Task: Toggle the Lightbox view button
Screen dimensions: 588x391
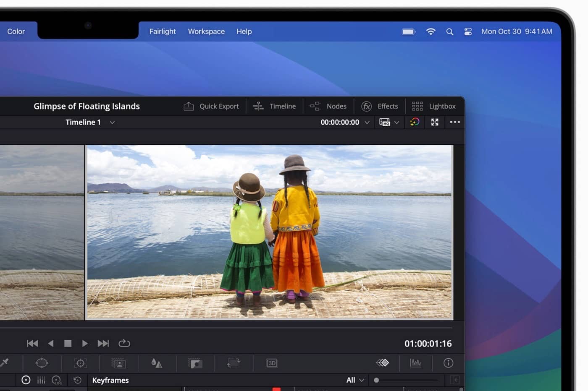Action: point(434,106)
